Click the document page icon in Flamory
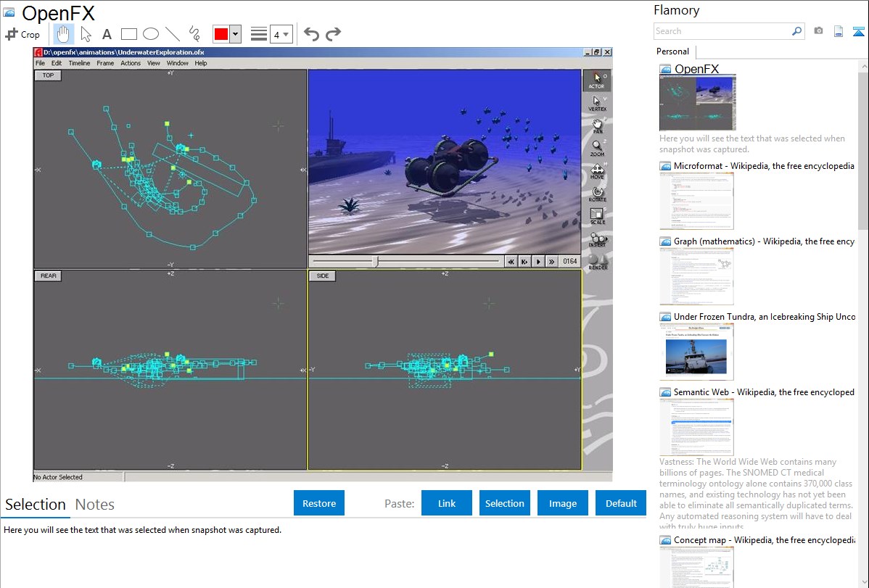The image size is (869, 588). tap(838, 32)
